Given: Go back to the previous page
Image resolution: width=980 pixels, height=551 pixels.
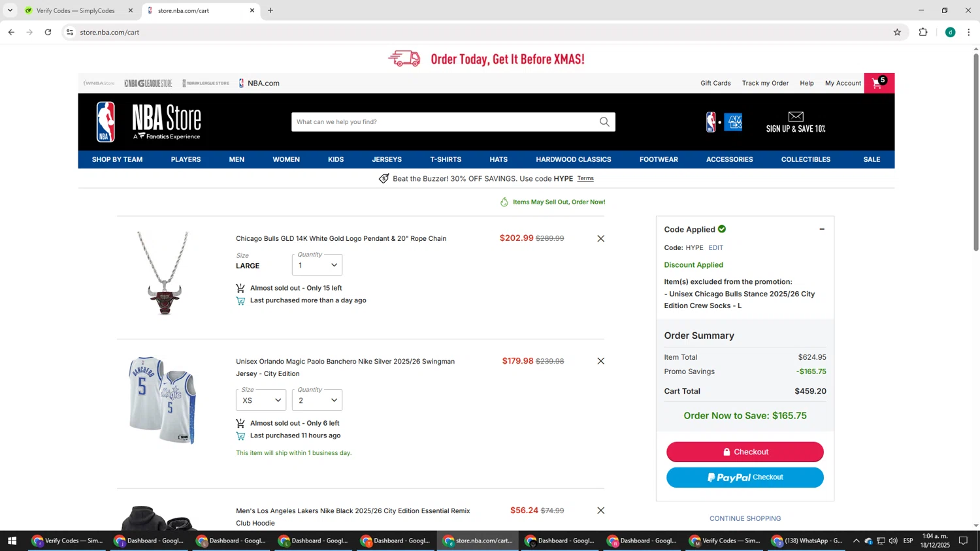Looking at the screenshot, I should point(11,32).
